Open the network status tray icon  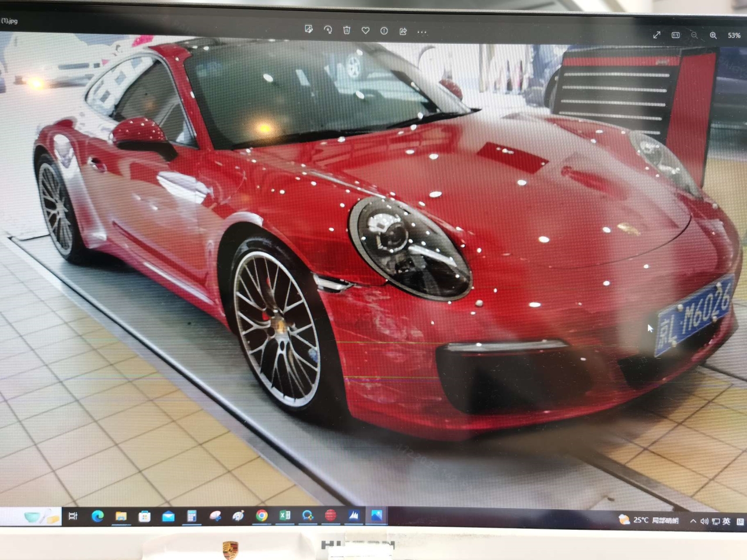click(715, 521)
